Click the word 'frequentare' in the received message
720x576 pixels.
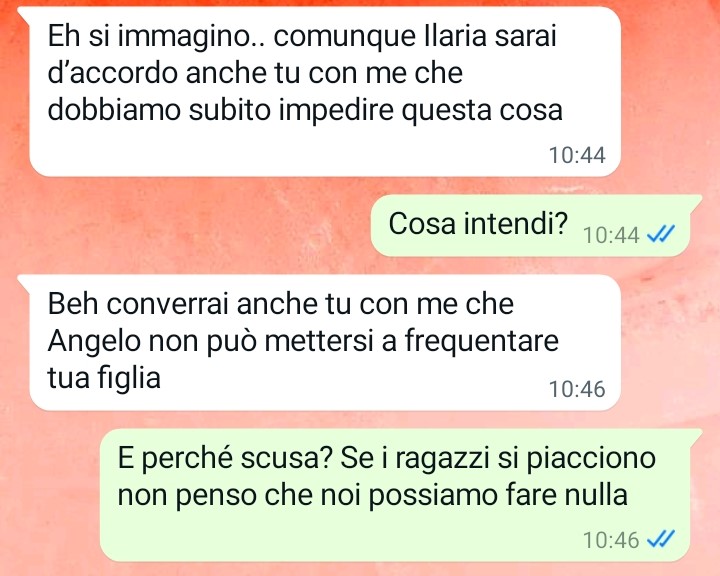[482, 342]
